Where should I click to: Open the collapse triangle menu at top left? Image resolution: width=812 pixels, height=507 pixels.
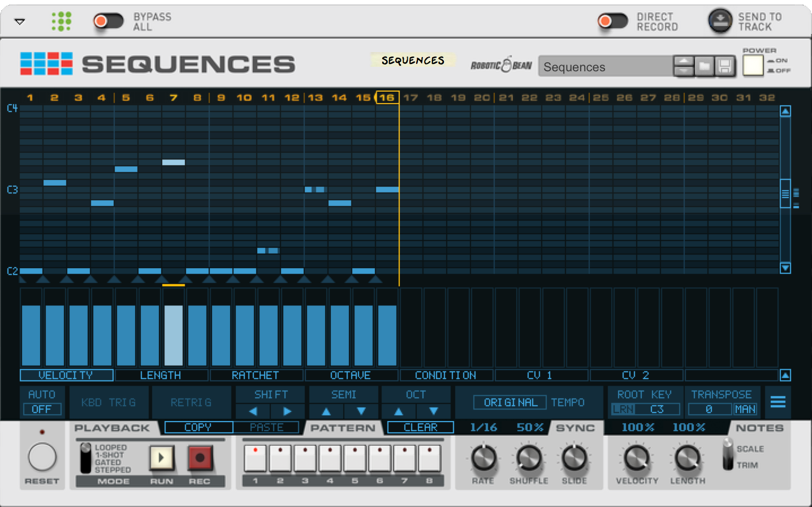(20, 22)
